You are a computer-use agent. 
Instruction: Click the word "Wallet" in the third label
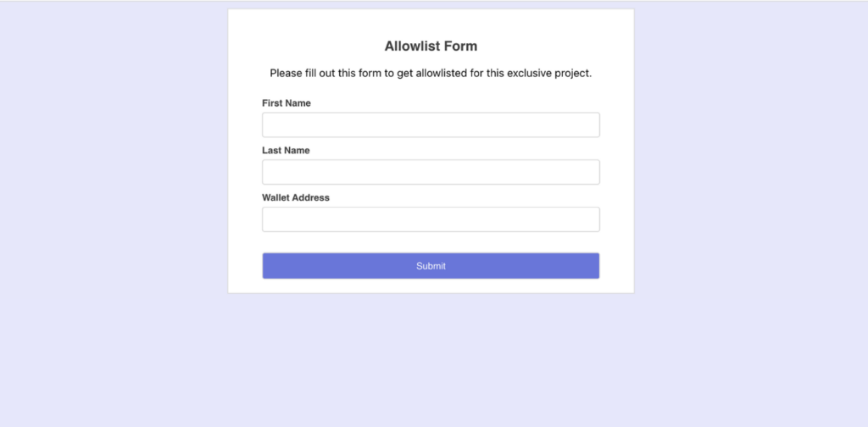[x=276, y=197]
